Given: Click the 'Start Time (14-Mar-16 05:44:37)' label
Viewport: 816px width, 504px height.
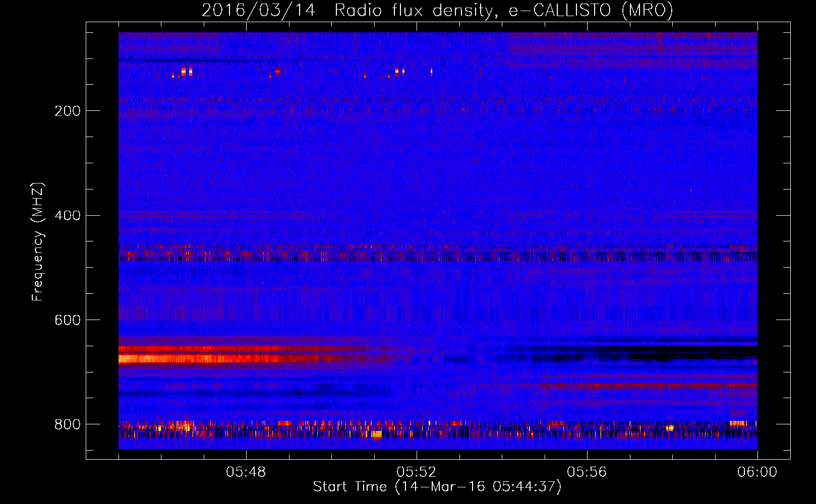Looking at the screenshot, I should click(437, 487).
